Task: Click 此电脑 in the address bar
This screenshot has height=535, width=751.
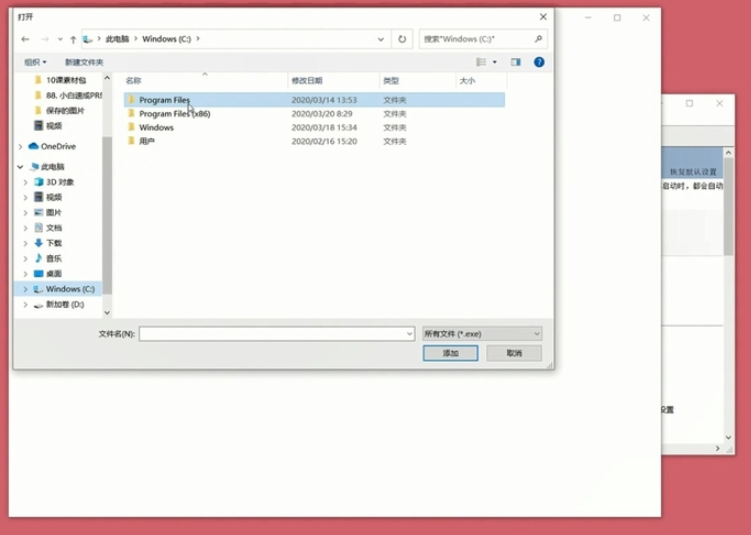Action: point(117,39)
